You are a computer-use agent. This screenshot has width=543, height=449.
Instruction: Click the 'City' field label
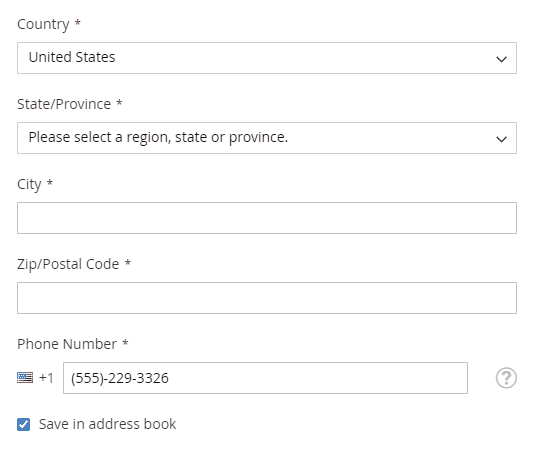(29, 185)
